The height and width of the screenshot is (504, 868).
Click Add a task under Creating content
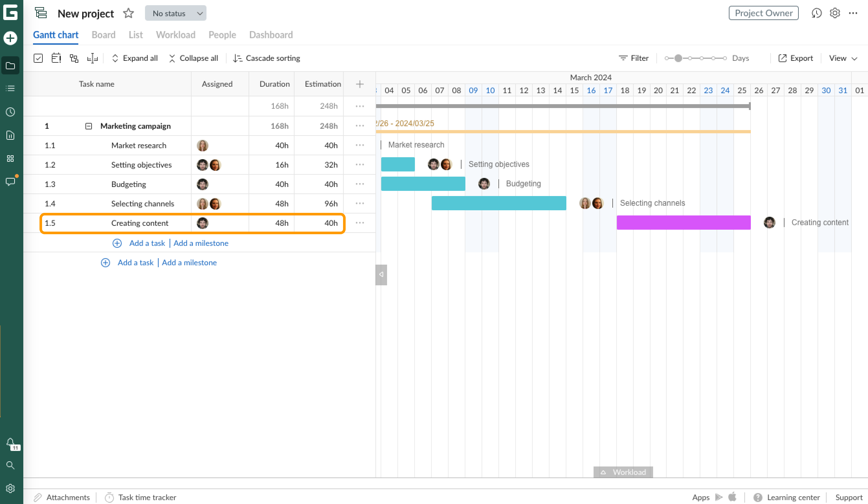click(x=147, y=243)
